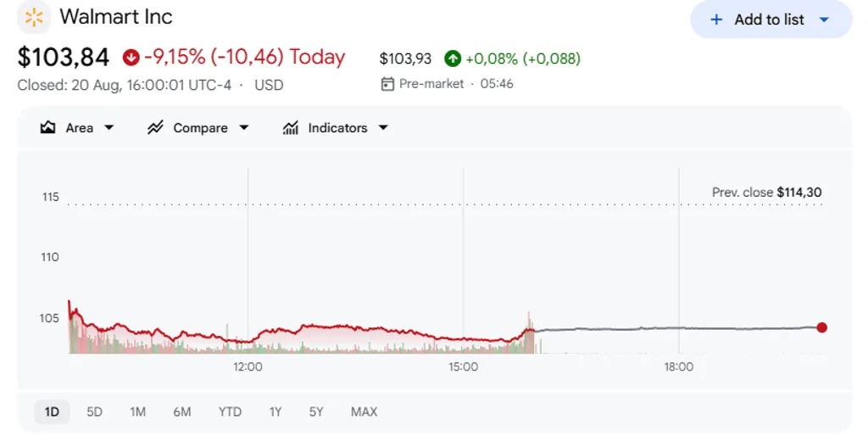This screenshot has width=868, height=441.
Task: Click the Walmart Inc company title
Action: click(x=116, y=17)
